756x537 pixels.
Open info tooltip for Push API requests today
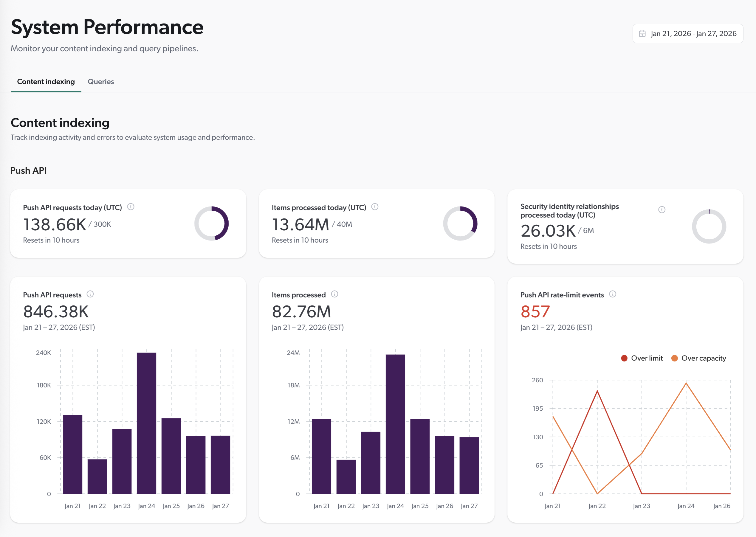tap(131, 207)
